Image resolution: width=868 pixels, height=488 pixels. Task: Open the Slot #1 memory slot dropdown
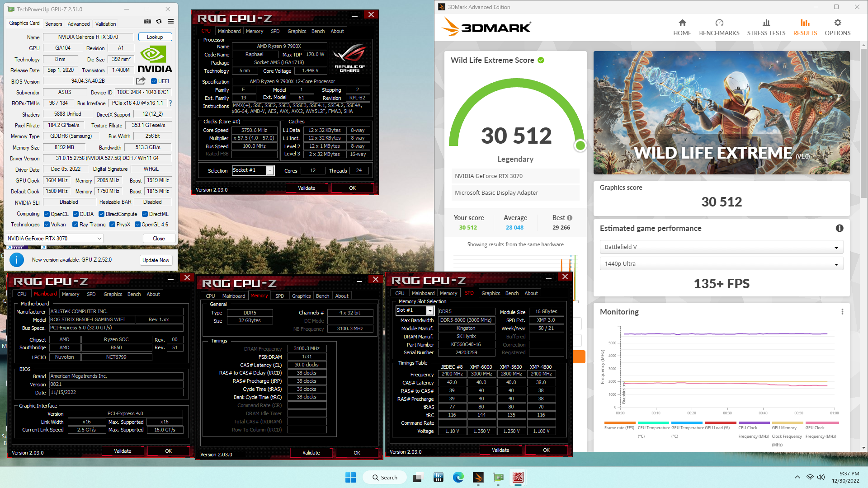tap(415, 310)
